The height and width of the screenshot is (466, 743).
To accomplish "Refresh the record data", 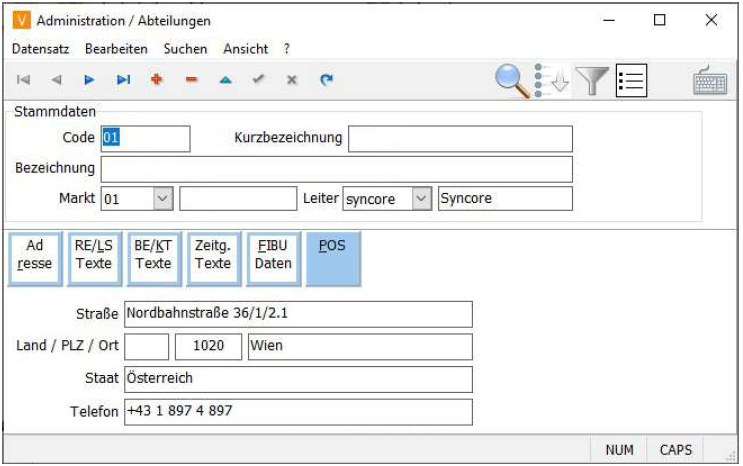I will click(x=326, y=80).
